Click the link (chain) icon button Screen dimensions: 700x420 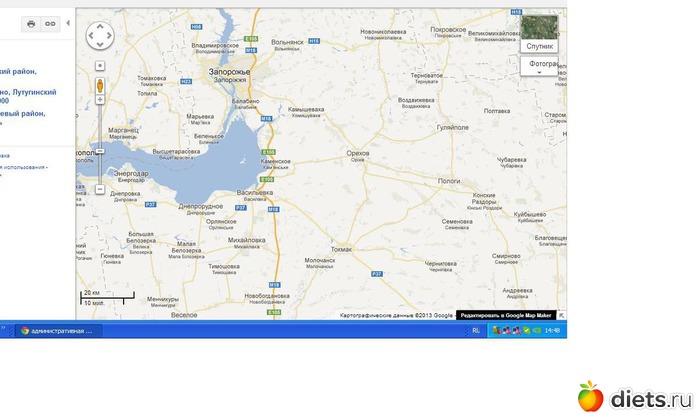click(50, 23)
